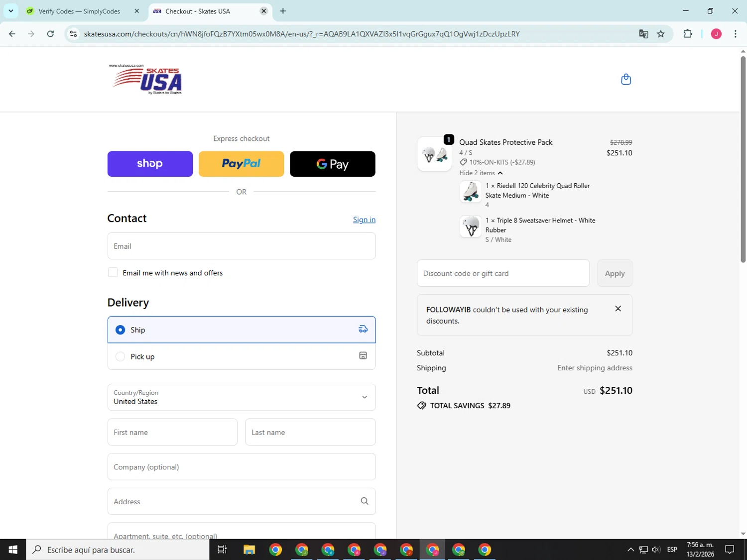Go forward in browser history
The width and height of the screenshot is (747, 560).
(31, 34)
